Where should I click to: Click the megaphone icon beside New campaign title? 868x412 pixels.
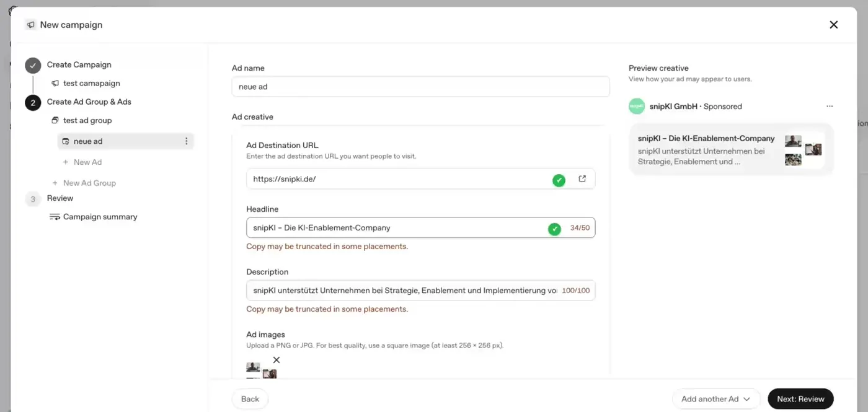[30, 25]
